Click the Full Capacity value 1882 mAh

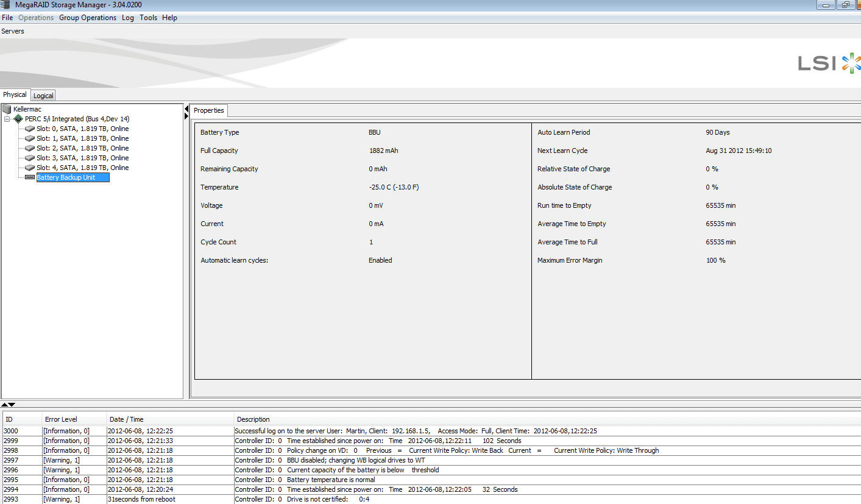point(383,151)
